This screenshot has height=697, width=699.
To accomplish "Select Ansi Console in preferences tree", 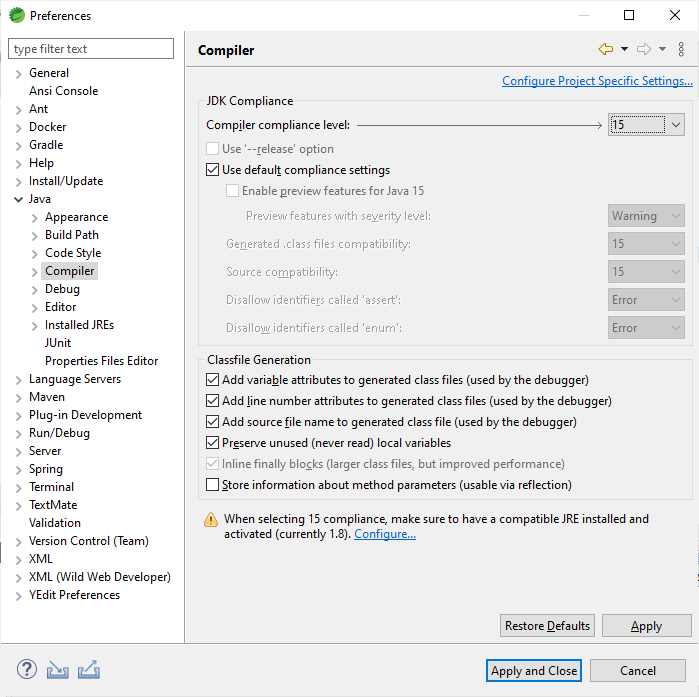I will [x=63, y=91].
